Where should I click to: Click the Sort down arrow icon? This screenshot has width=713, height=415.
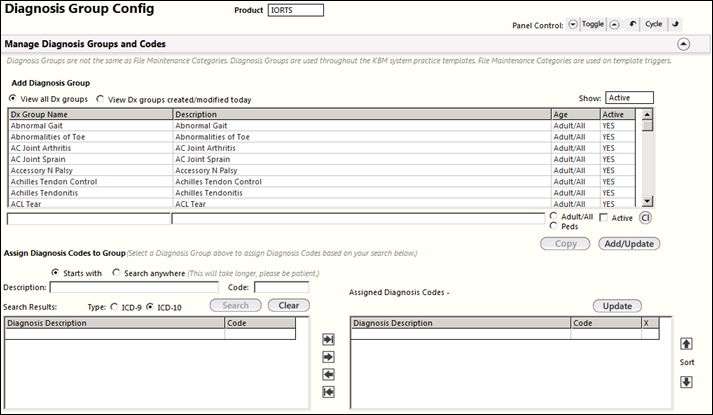[x=686, y=382]
